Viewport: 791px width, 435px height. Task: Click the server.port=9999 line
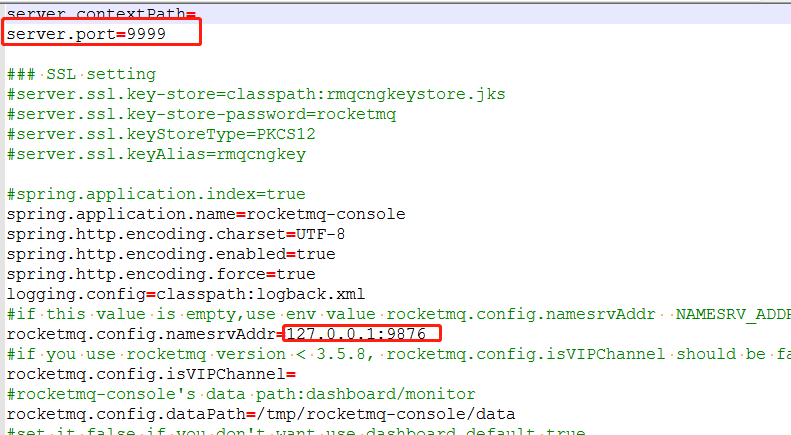[86, 34]
